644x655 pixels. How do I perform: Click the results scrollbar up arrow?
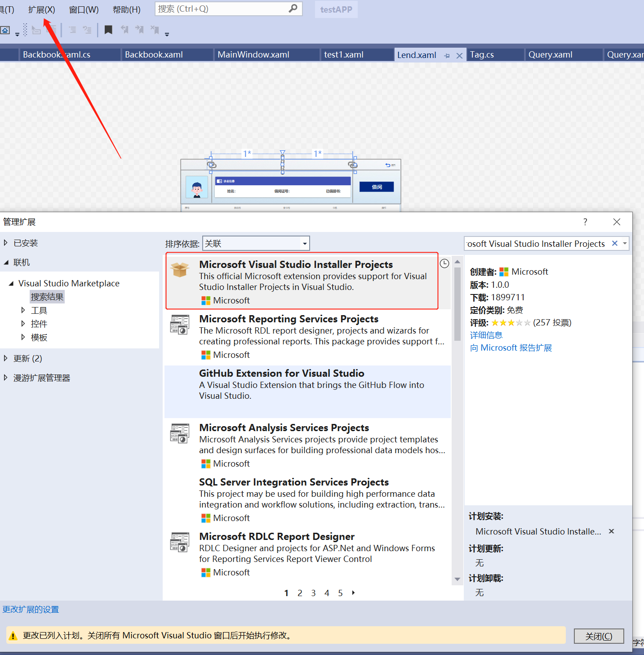(457, 262)
